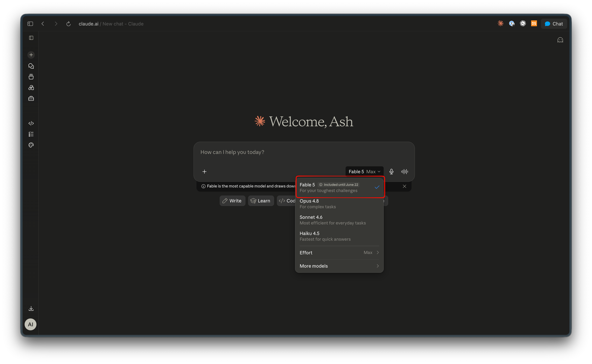592x364 pixels.
Task: Open the Code brackets sidebar icon
Action: pyautogui.click(x=31, y=123)
